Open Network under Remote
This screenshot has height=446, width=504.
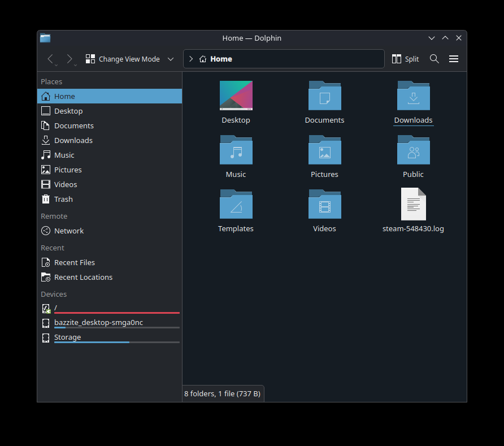pos(110,231)
